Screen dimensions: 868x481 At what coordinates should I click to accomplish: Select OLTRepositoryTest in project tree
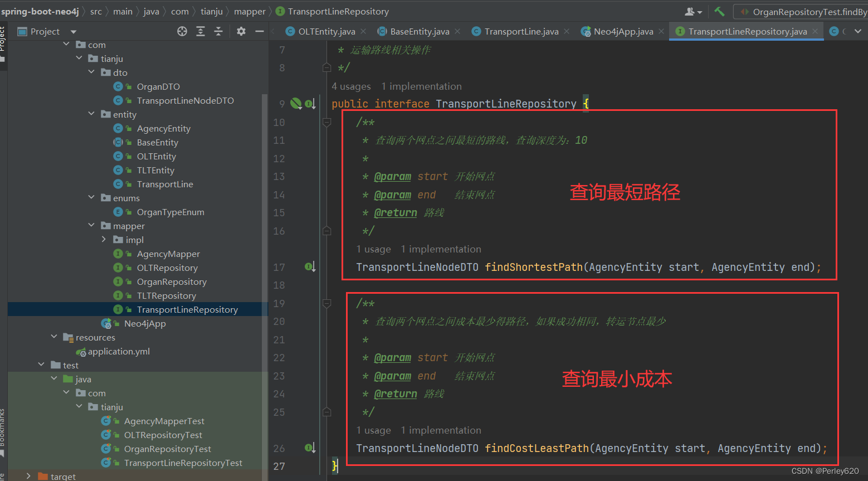tap(163, 435)
